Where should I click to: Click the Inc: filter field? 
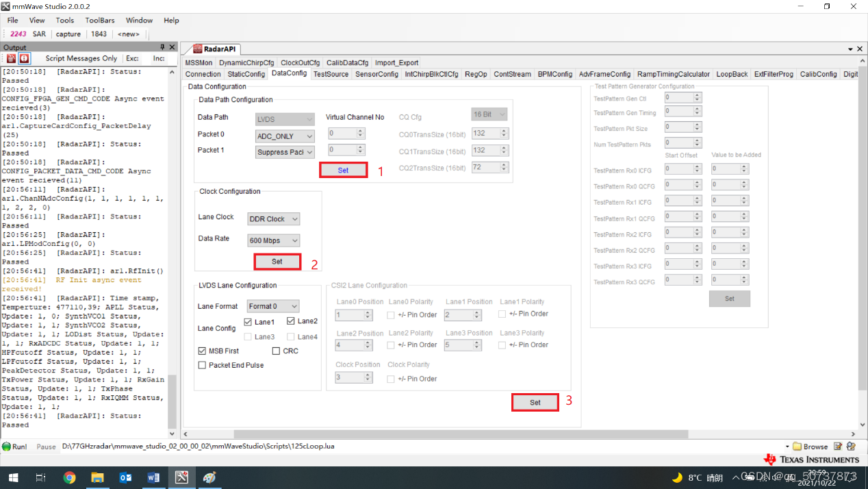158,58
